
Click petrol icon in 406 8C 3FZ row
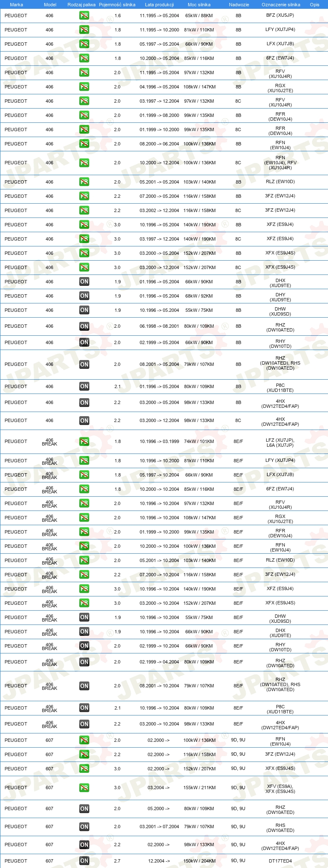[84, 210]
